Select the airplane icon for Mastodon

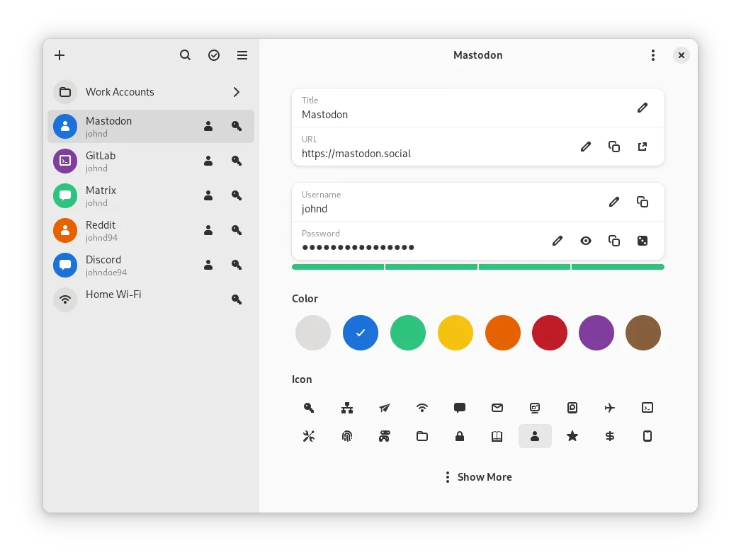pos(609,408)
